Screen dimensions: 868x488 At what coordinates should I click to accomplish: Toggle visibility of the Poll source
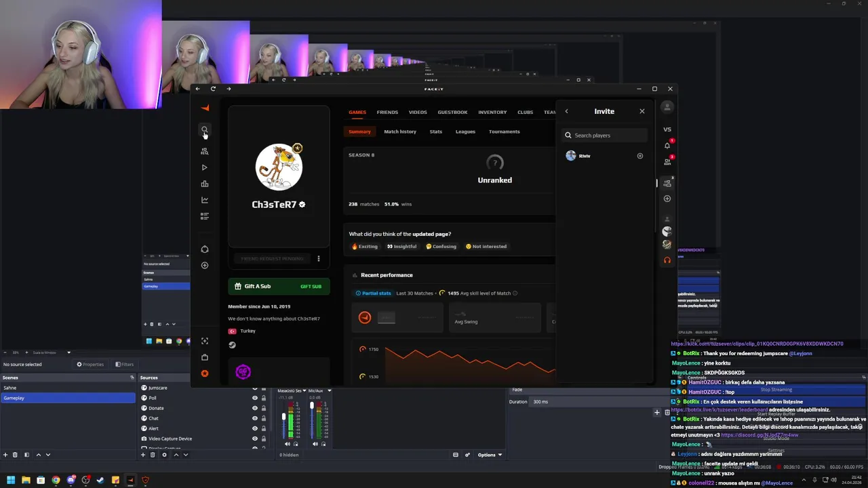coord(255,398)
